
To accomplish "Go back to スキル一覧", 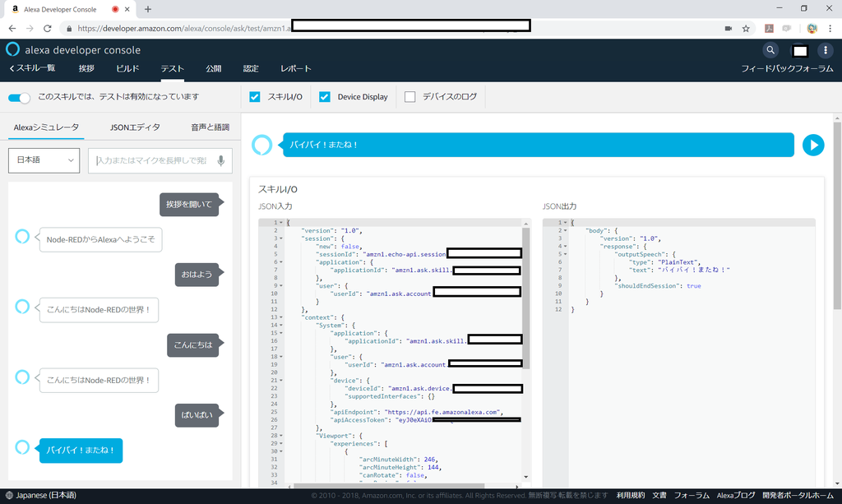I will pos(32,68).
